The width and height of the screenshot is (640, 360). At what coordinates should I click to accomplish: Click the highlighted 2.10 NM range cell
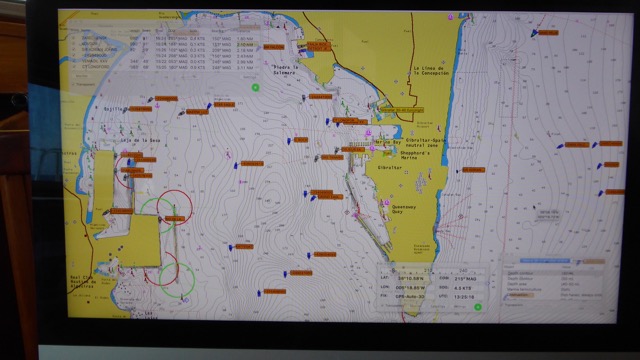[x=245, y=44]
